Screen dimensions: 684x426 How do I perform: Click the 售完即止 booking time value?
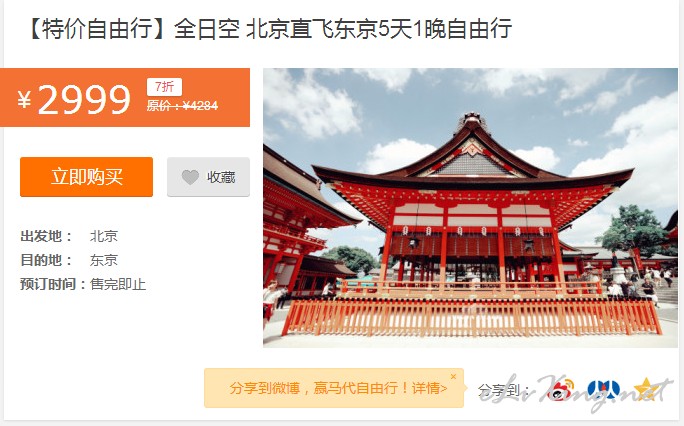click(118, 284)
